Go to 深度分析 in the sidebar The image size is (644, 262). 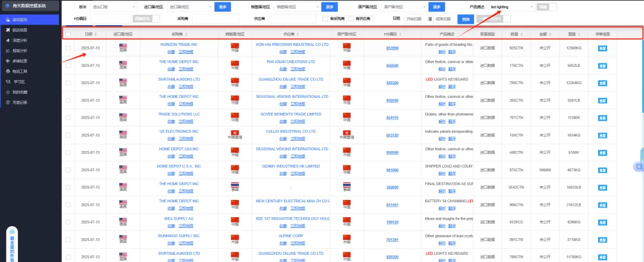coord(20,41)
